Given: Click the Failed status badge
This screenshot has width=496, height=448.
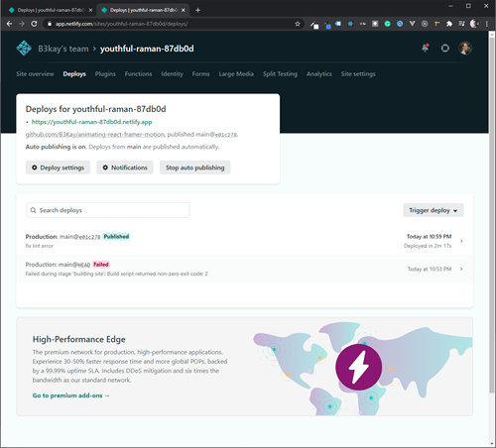Looking at the screenshot, I should [101, 265].
